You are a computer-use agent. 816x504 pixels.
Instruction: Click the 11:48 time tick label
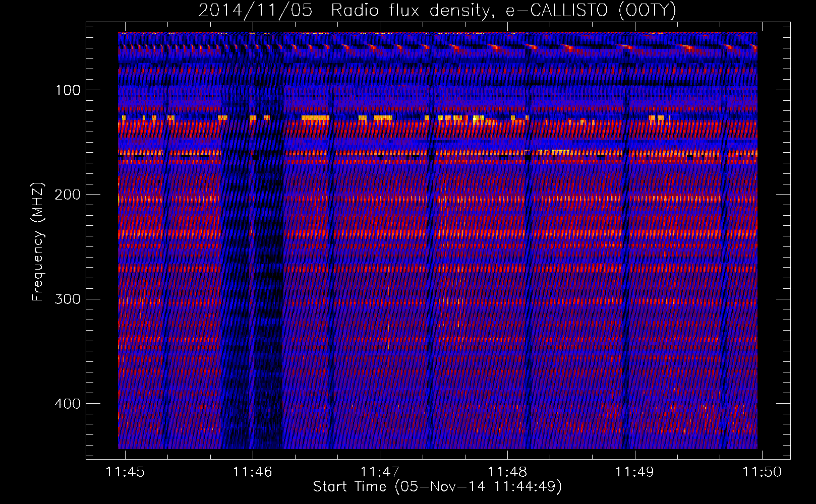[507, 472]
